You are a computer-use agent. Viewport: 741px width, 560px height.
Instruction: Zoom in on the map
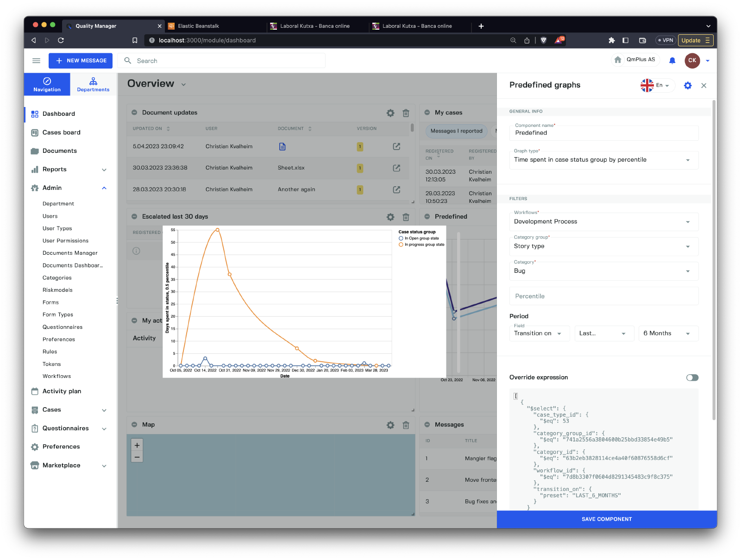(x=137, y=445)
